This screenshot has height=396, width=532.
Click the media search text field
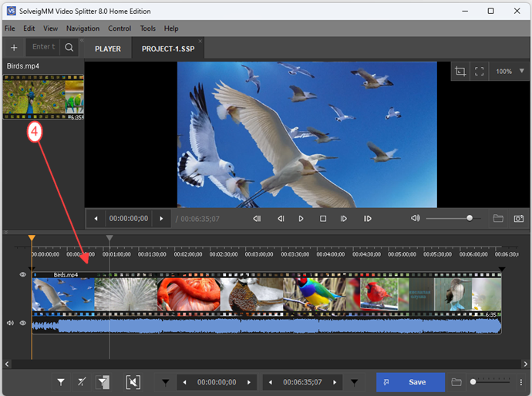tap(43, 47)
